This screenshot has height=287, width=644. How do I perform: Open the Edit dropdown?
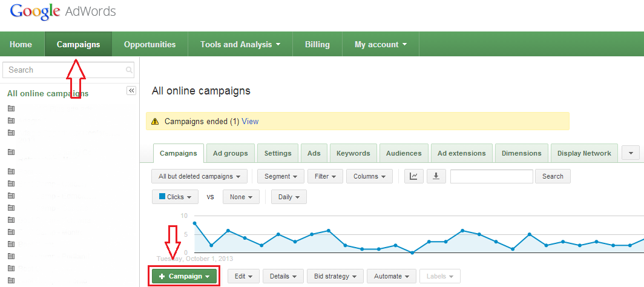pyautogui.click(x=243, y=276)
